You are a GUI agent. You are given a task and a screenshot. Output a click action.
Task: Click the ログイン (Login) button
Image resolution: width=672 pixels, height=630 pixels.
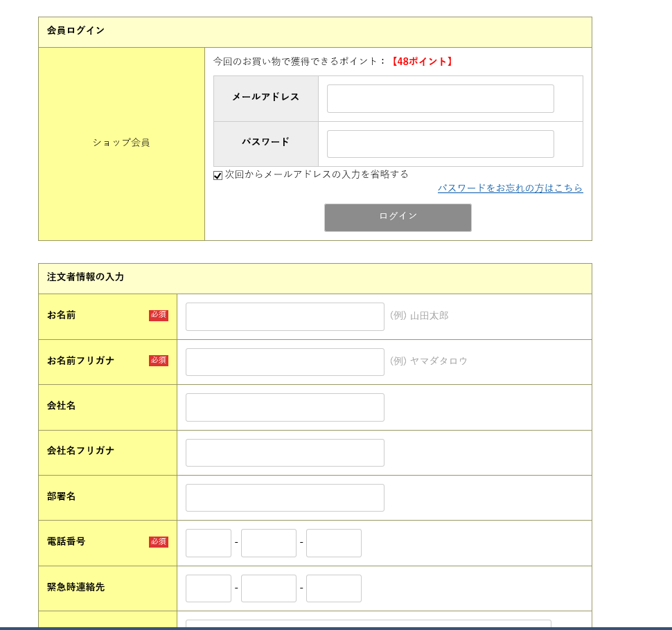point(398,217)
